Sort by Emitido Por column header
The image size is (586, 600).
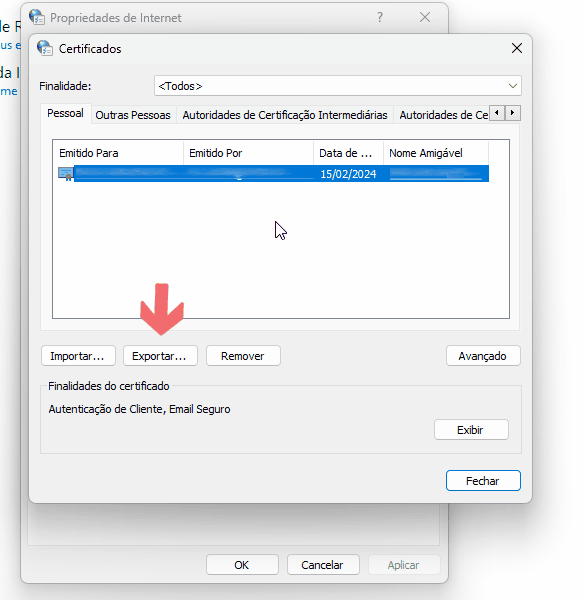coord(248,153)
